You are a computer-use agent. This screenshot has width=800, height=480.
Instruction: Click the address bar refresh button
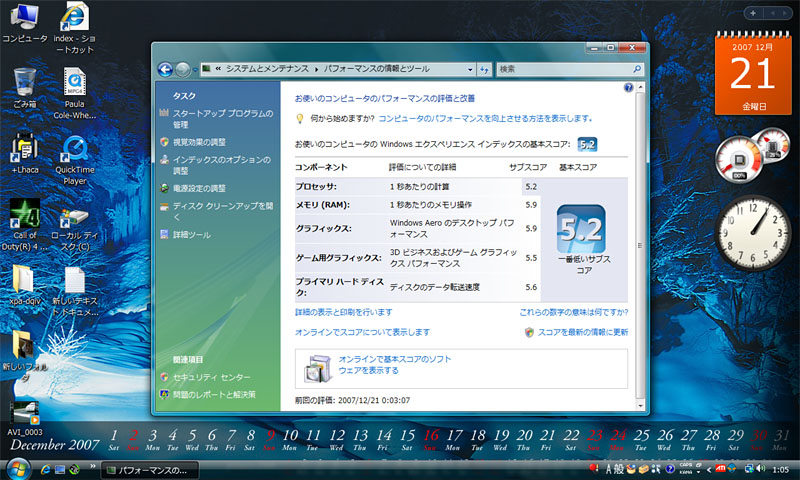(484, 69)
